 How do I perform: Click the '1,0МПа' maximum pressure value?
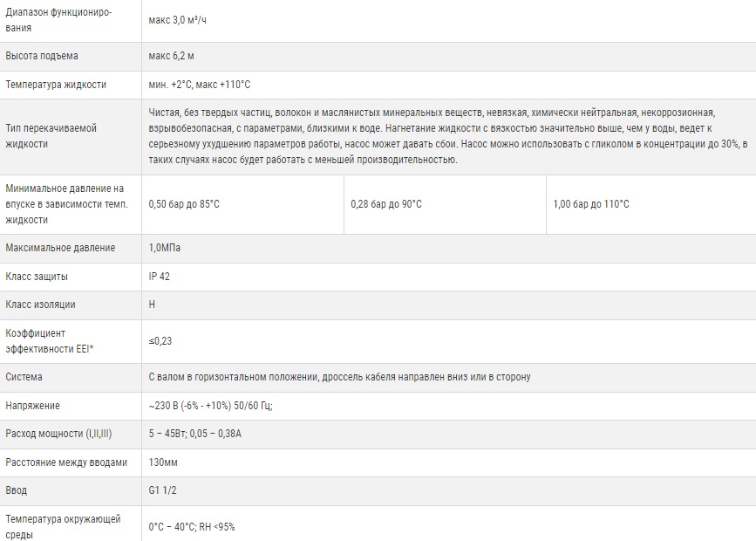point(165,248)
